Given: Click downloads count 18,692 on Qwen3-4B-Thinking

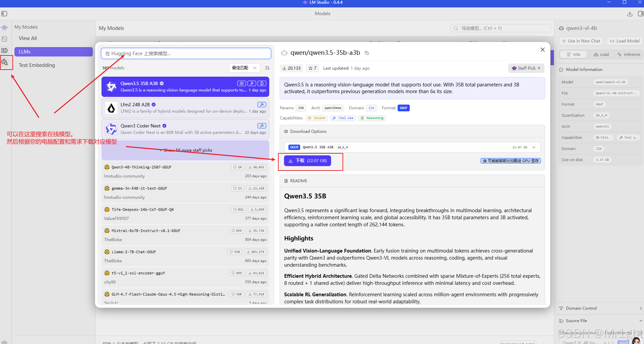Looking at the screenshot, I should coord(256,167).
